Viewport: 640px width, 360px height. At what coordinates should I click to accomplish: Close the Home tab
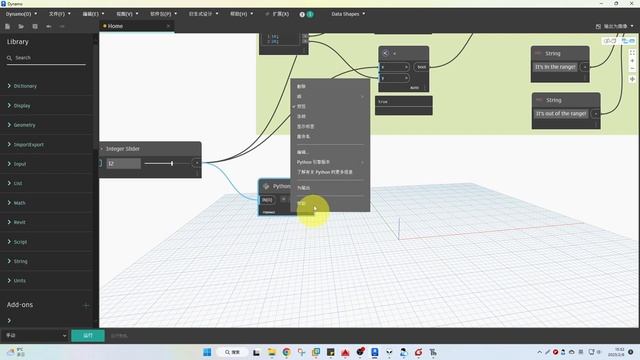(x=168, y=26)
